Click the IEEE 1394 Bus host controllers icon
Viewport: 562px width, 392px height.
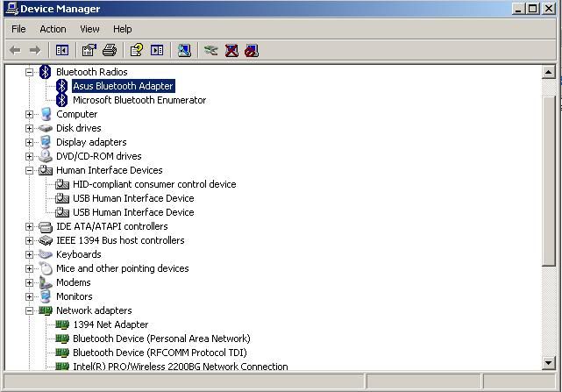(46, 240)
